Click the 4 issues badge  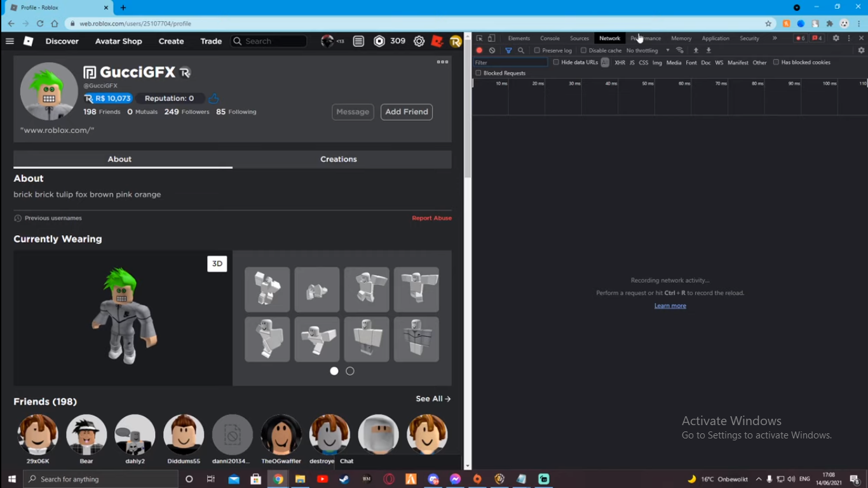[817, 38]
